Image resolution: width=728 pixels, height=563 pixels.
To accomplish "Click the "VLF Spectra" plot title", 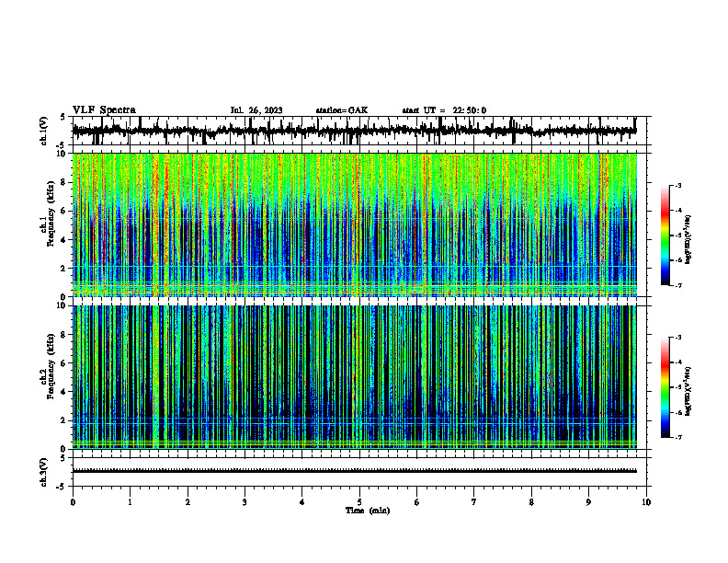I will point(104,110).
